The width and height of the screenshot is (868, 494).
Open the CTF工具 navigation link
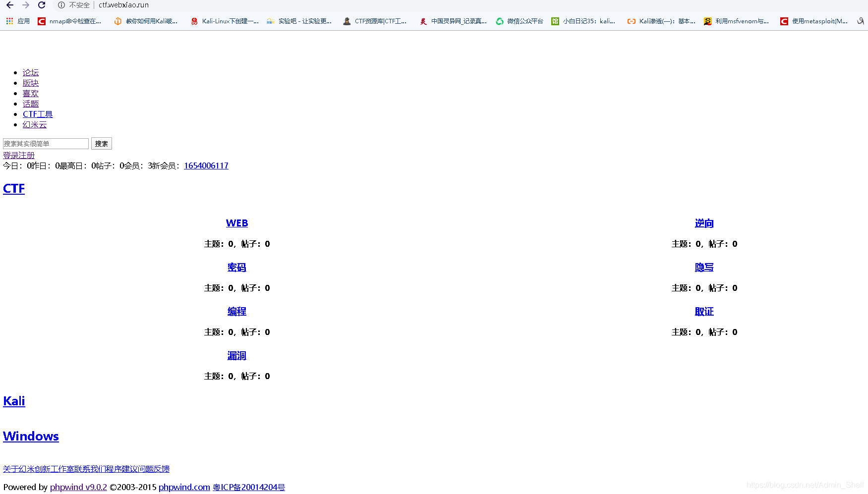click(38, 114)
